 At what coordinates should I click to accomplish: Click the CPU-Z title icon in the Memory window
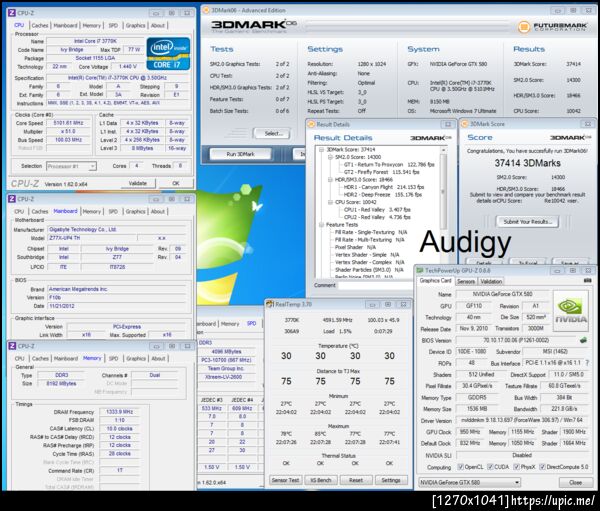[x=11, y=346]
